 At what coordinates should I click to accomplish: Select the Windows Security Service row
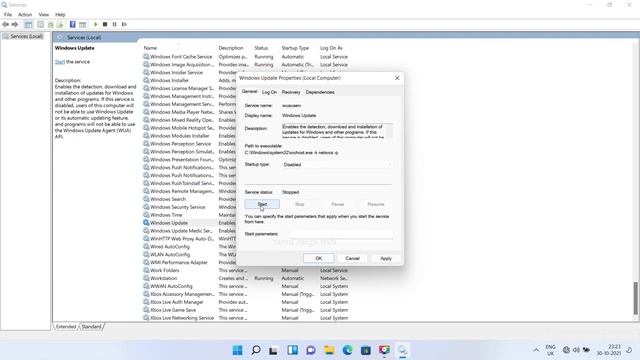(x=178, y=207)
